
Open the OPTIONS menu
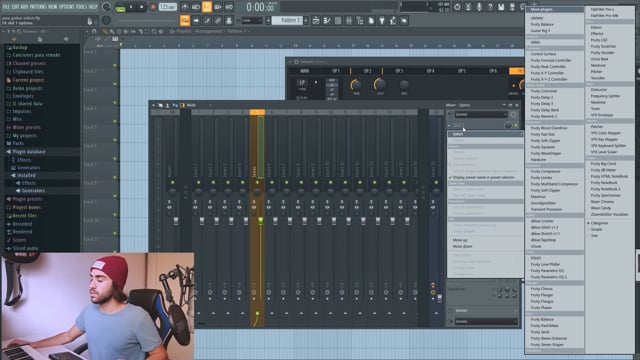67,7
